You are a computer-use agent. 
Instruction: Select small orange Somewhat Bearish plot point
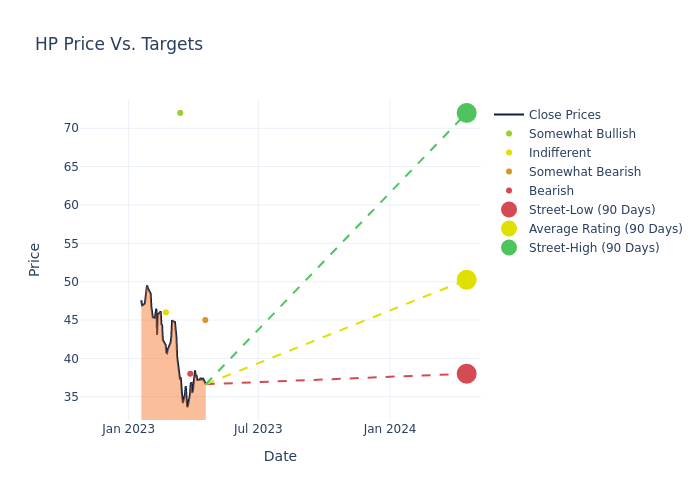[x=205, y=320]
